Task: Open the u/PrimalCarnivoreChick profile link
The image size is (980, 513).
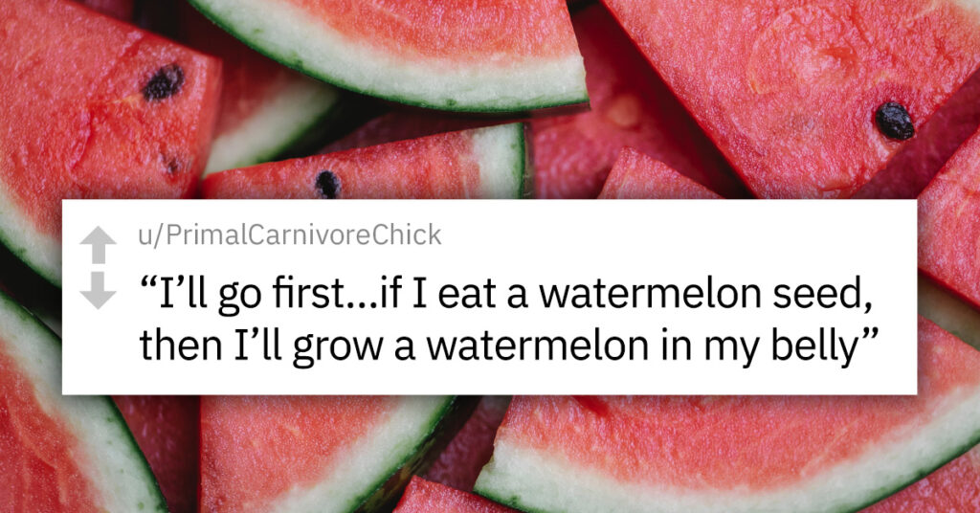Action: pyautogui.click(x=290, y=234)
